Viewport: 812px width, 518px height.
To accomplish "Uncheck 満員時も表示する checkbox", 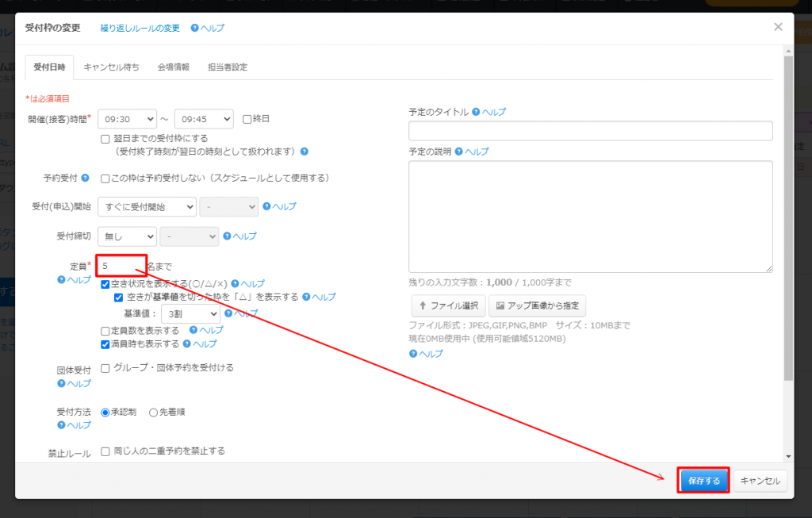I will 105,344.
